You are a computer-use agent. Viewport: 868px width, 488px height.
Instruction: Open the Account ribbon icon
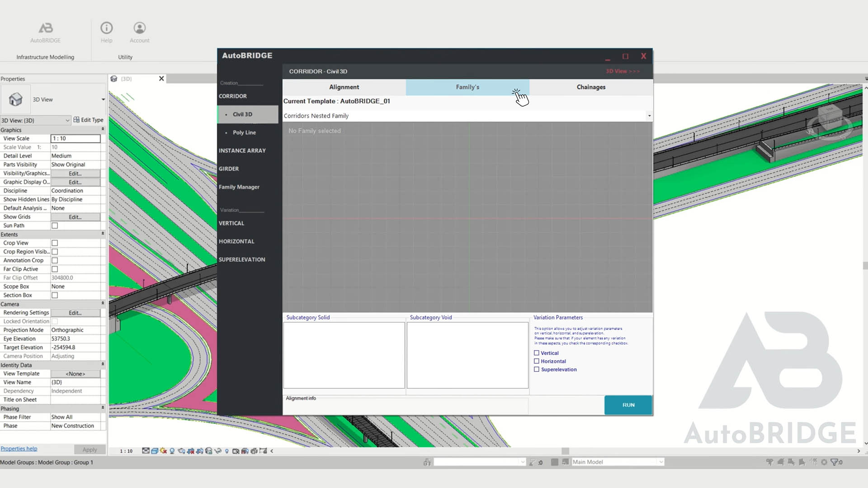tap(140, 28)
